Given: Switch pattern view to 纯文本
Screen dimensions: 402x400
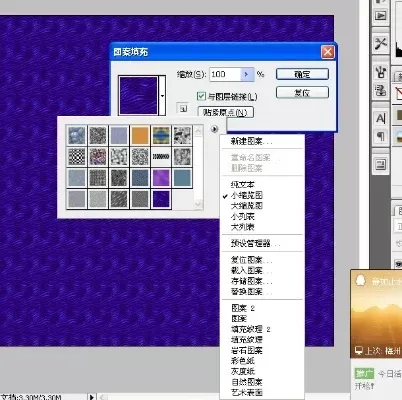Looking at the screenshot, I should pos(243,185).
